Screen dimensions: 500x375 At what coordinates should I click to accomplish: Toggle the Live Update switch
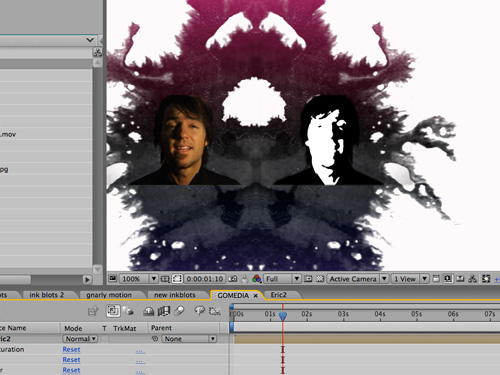pos(113,311)
